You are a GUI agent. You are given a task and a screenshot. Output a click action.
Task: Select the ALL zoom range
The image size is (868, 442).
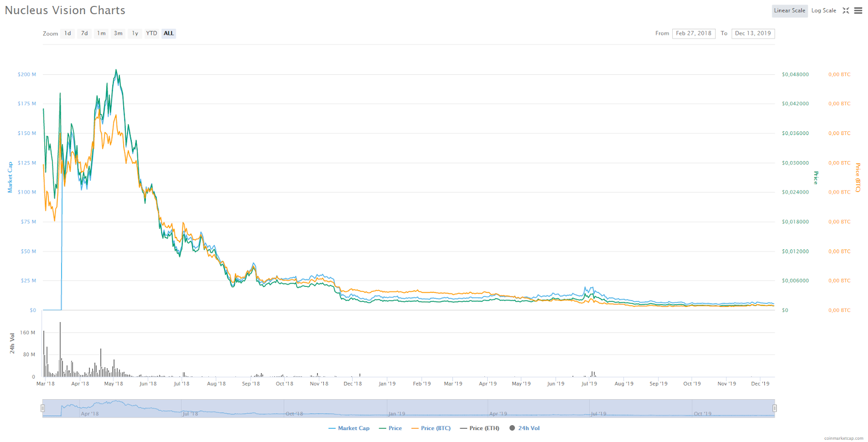coord(169,34)
